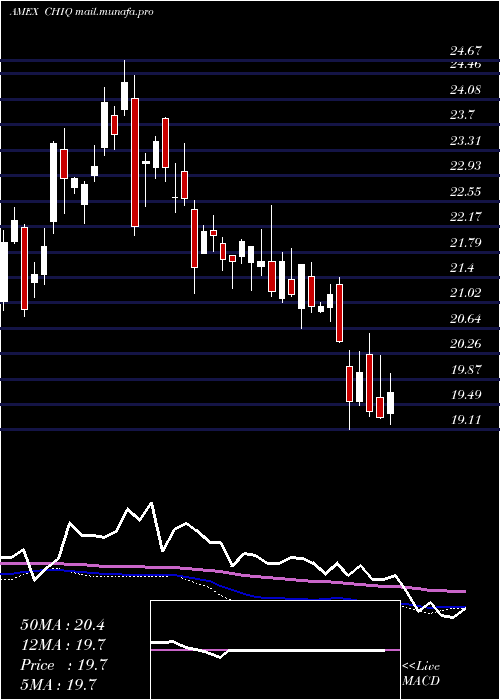
Task: Select the 19.49 price level label
Action: (466, 395)
